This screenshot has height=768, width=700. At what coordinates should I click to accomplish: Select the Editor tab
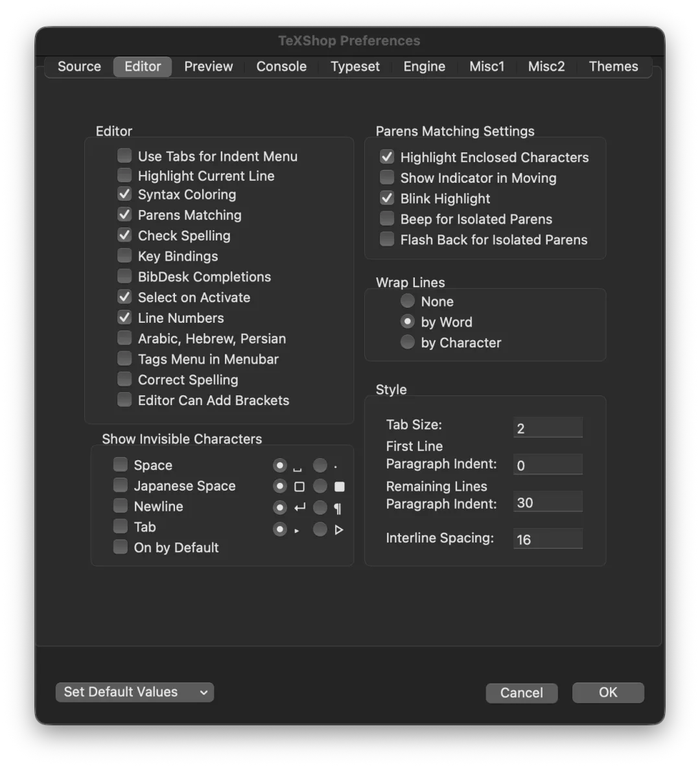click(x=143, y=67)
